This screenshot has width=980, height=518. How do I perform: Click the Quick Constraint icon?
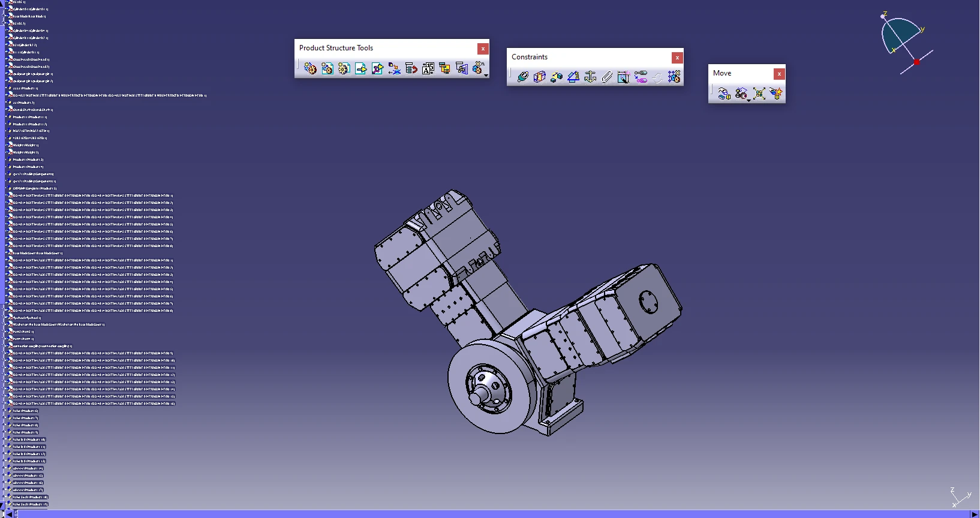[624, 77]
